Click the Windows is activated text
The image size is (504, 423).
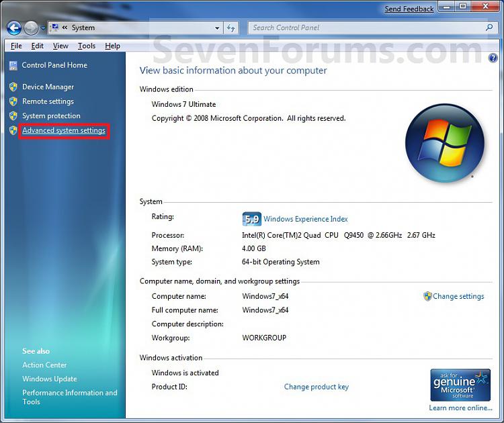(x=185, y=373)
